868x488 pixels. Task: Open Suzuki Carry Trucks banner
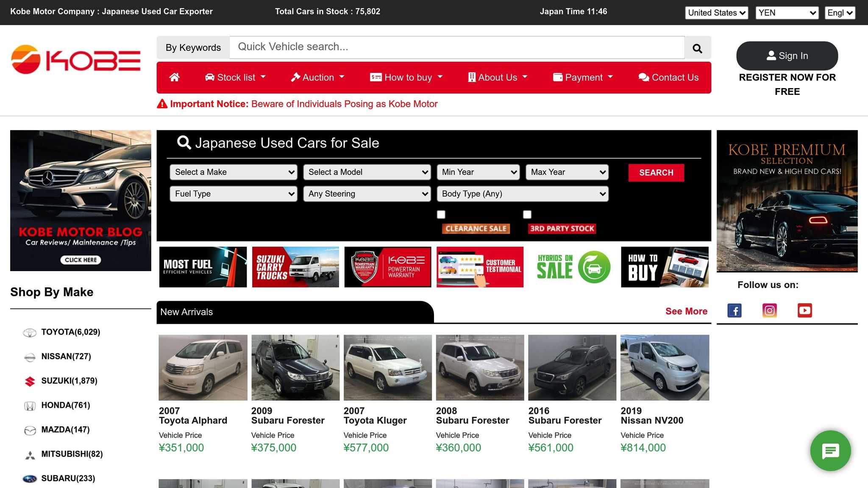tap(295, 267)
